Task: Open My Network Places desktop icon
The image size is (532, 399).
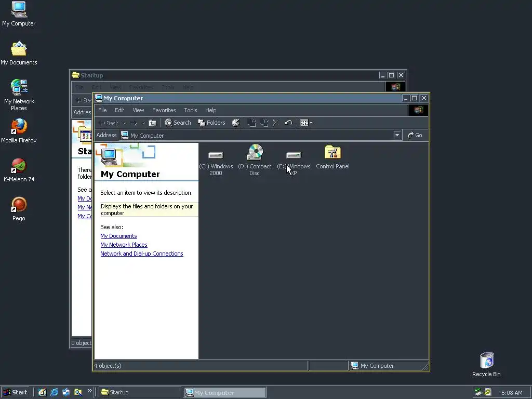Action: 19,95
